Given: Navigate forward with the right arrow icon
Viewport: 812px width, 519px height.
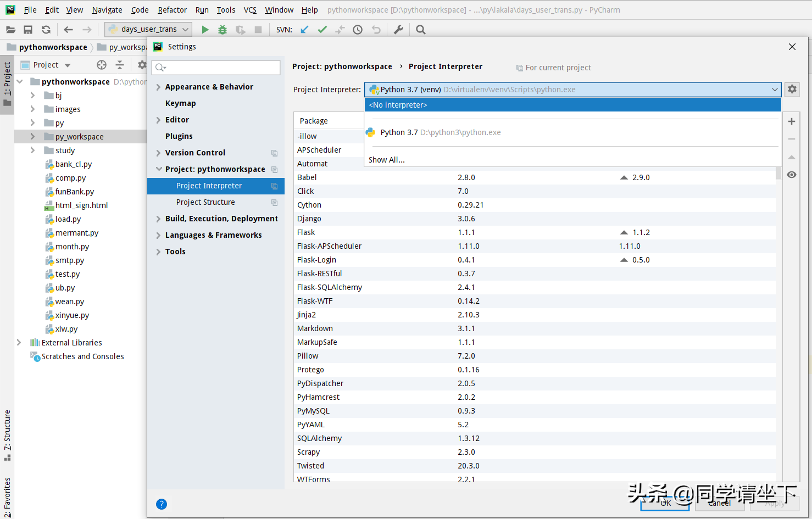Looking at the screenshot, I should click(x=87, y=30).
